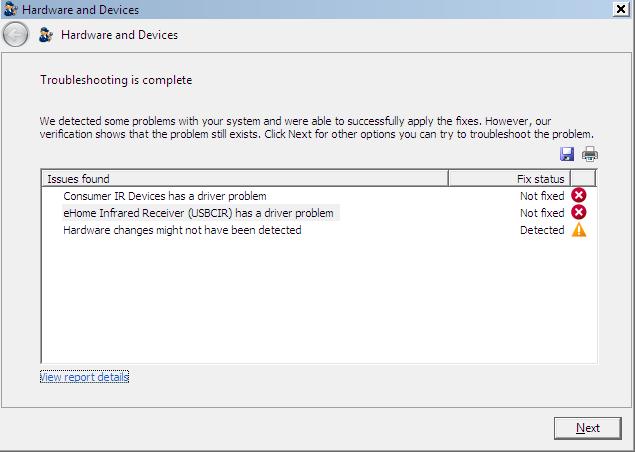Click the Fix status column header
Screen dimensions: 635x452
[509, 179]
